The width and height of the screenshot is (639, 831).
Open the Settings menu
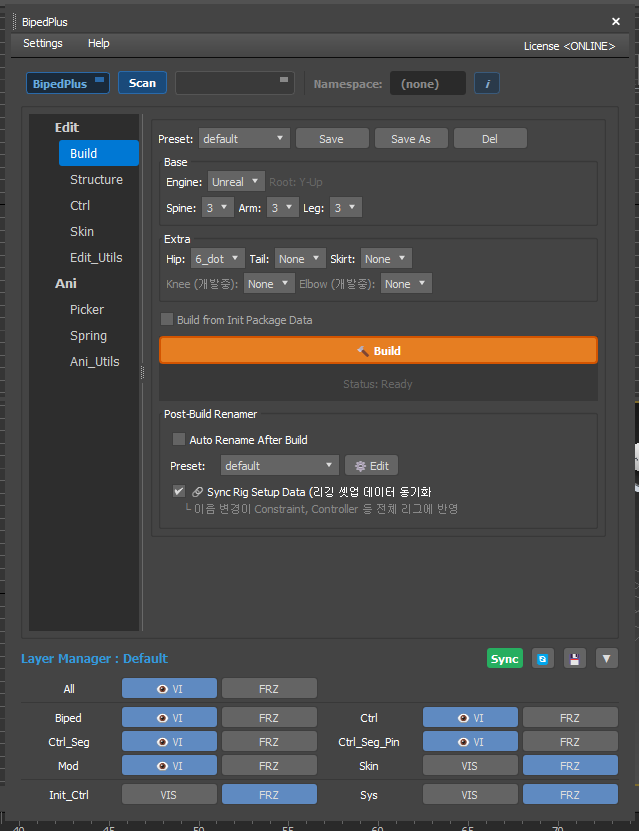[x=43, y=44]
